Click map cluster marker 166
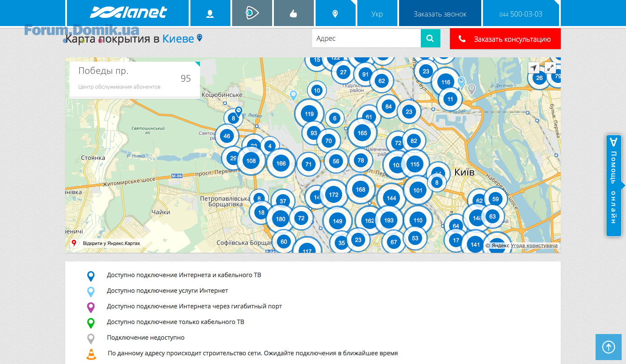The image size is (626, 364). 281,163
